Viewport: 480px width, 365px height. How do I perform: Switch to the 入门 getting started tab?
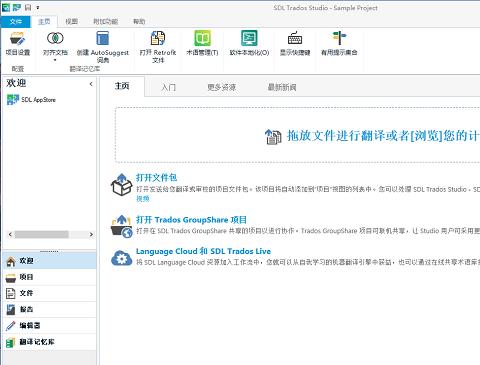pyautogui.click(x=168, y=88)
